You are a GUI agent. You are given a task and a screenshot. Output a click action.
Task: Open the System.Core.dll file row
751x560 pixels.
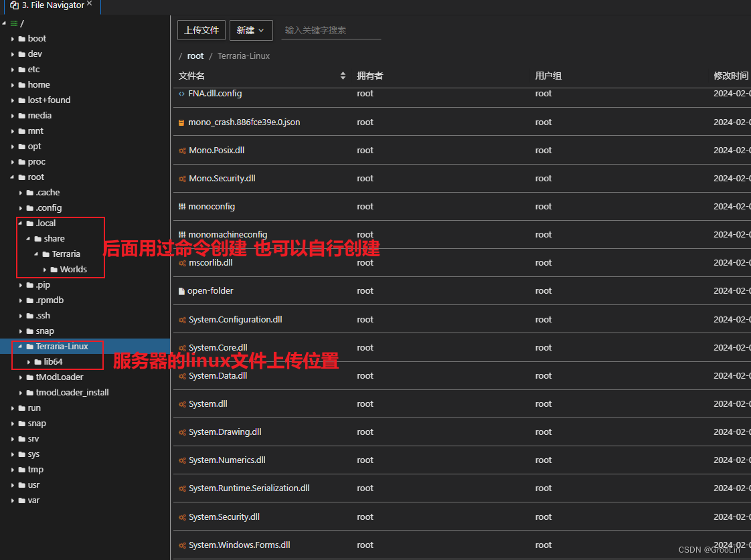(462, 348)
